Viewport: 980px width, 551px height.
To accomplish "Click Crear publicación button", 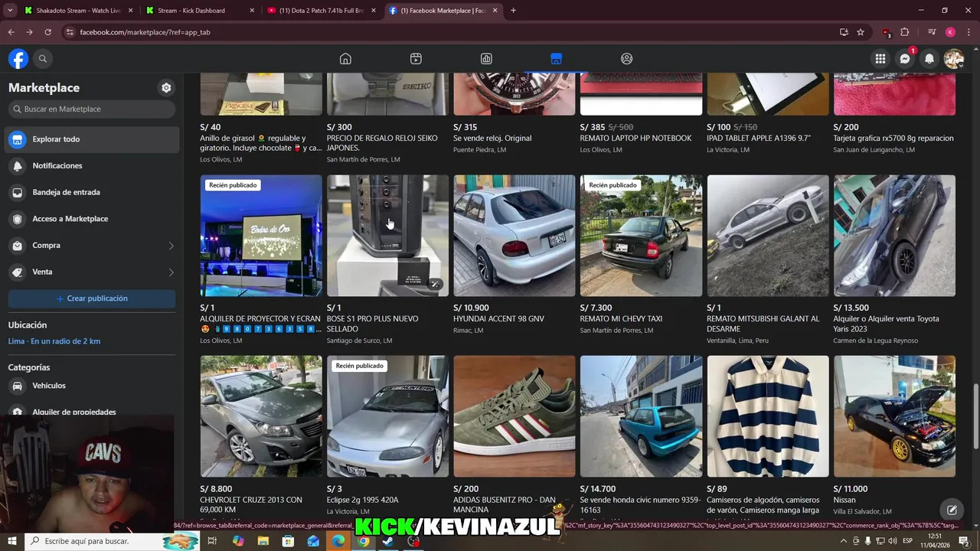I will (92, 298).
